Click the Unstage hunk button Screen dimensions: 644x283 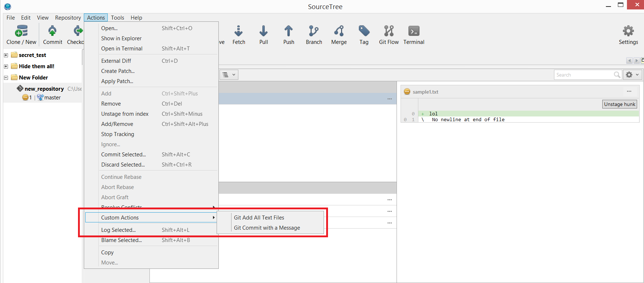click(620, 104)
